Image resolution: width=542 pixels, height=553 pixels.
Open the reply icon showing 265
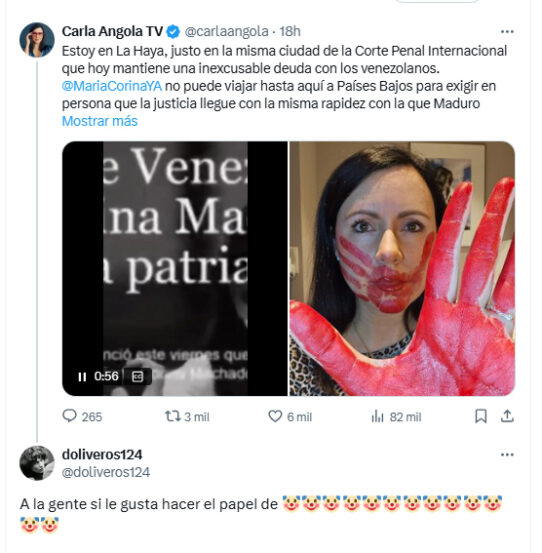coord(69,416)
